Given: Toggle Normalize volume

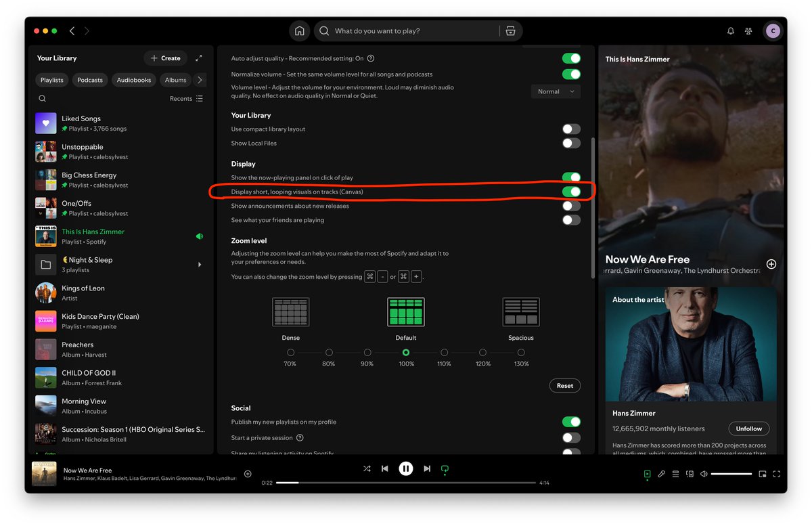Looking at the screenshot, I should coord(571,74).
